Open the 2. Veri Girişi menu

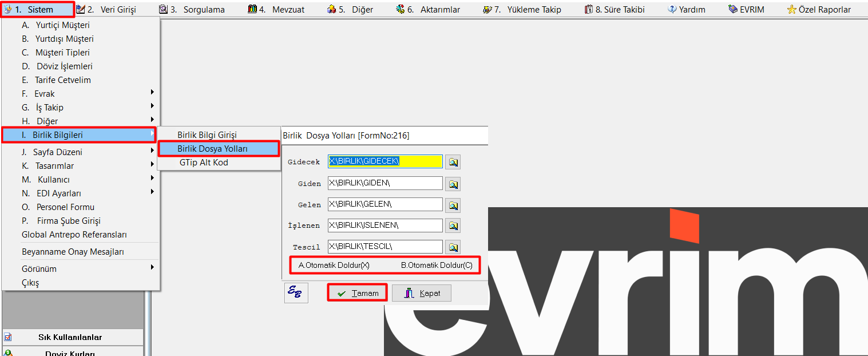point(106,9)
